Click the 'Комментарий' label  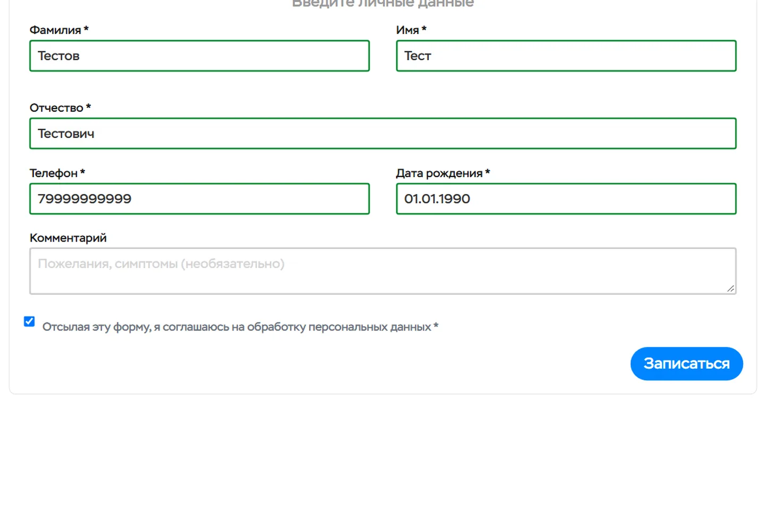(x=68, y=238)
